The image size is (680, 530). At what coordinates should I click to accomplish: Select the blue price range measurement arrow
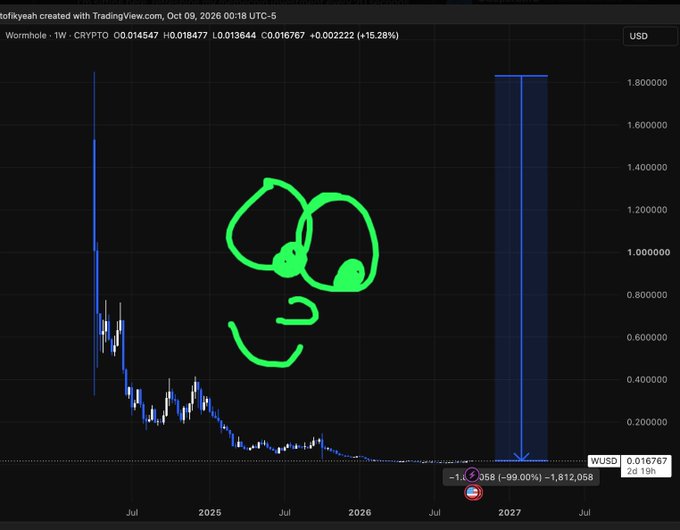tap(521, 268)
